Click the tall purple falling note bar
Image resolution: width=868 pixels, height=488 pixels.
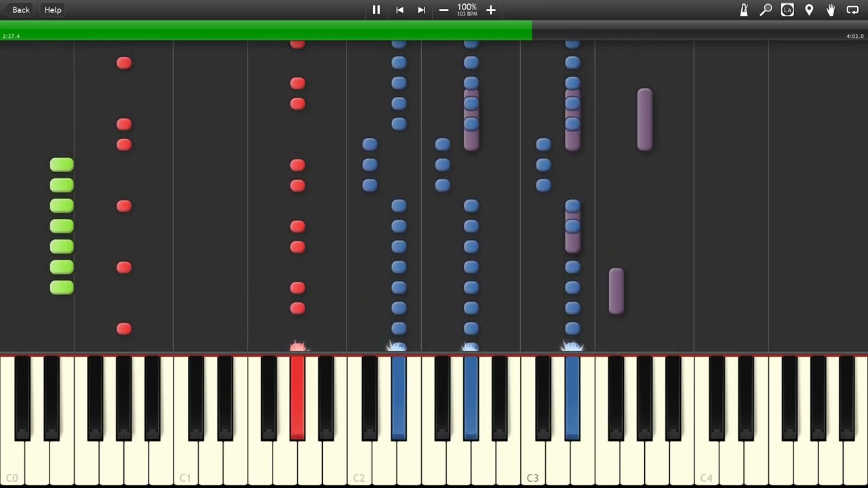(x=645, y=119)
